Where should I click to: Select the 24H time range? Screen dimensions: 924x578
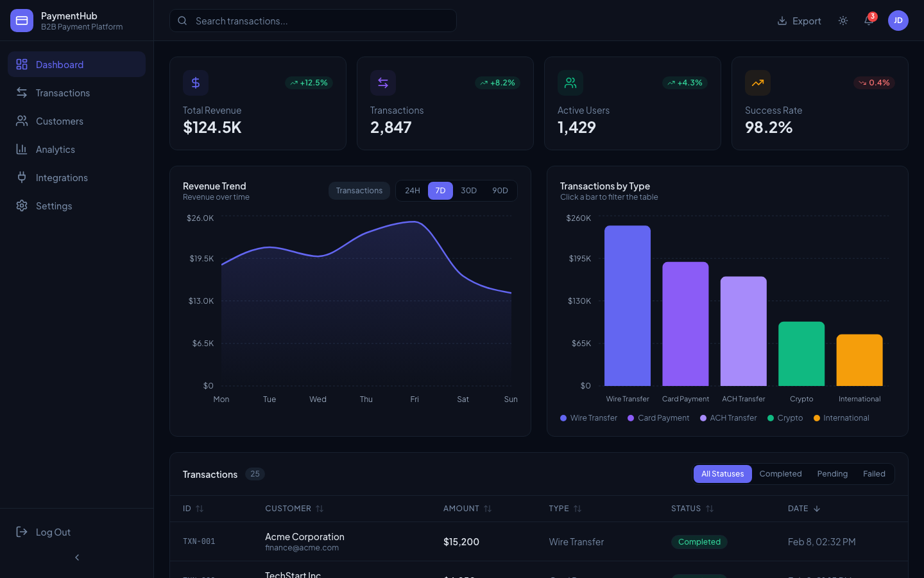click(413, 191)
